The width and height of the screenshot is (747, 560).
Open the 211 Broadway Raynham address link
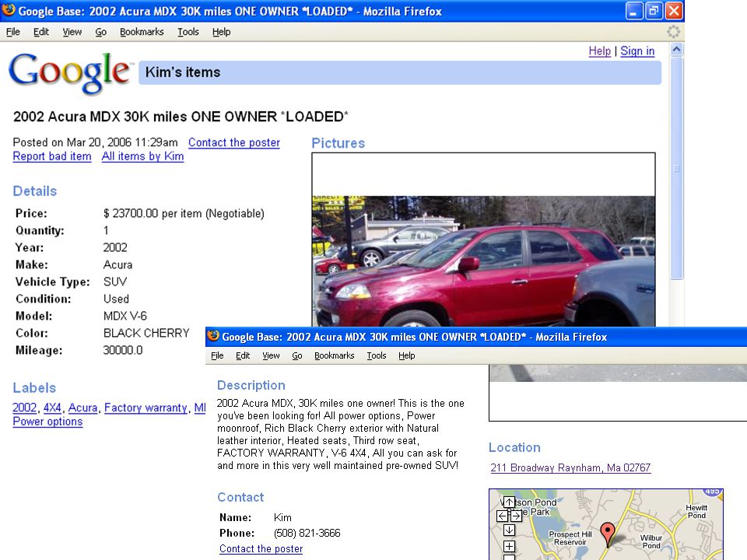[x=570, y=467]
